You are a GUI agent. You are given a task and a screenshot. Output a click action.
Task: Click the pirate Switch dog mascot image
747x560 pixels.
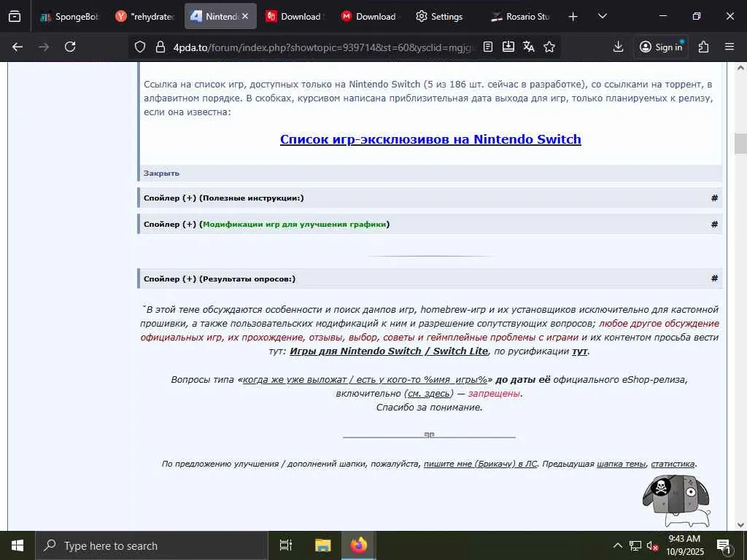(x=676, y=500)
